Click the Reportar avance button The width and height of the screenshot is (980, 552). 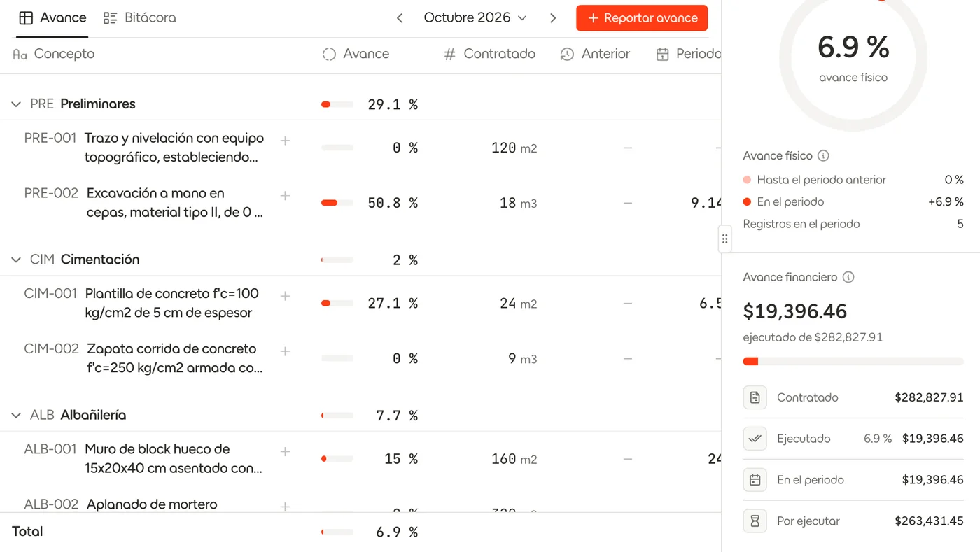[x=642, y=18]
